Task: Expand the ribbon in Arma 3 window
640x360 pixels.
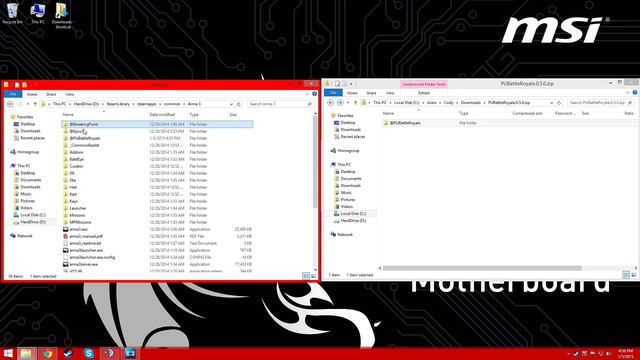Action: click(307, 94)
